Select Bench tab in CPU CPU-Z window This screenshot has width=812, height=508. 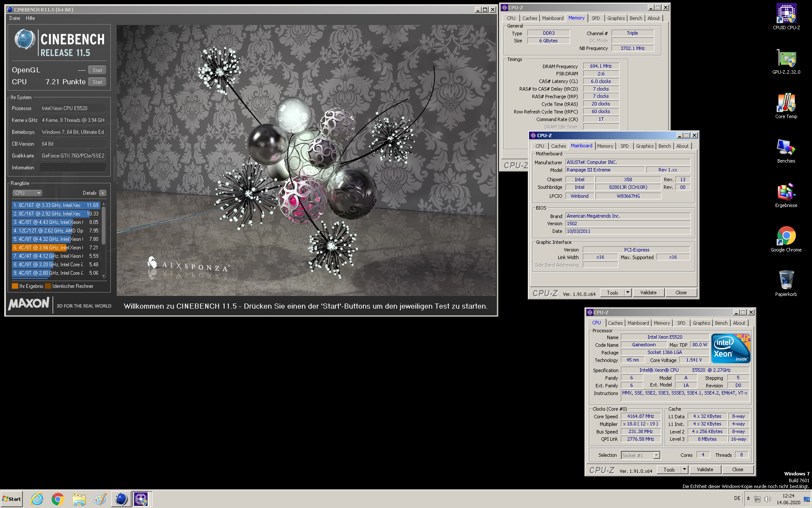pyautogui.click(x=721, y=323)
